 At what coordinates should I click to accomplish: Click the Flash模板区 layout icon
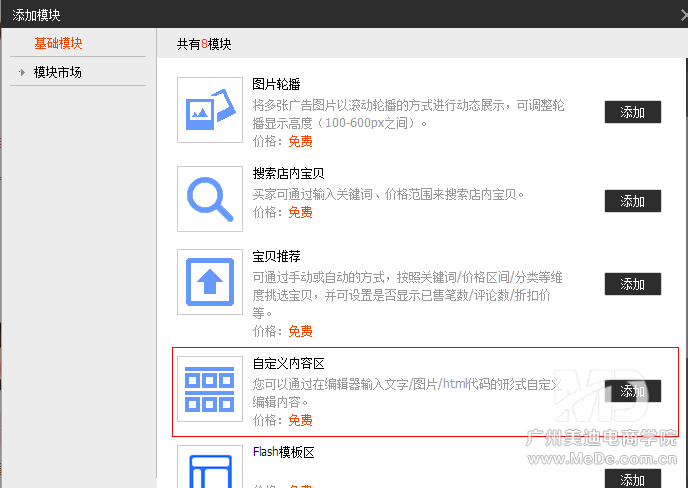coord(210,467)
